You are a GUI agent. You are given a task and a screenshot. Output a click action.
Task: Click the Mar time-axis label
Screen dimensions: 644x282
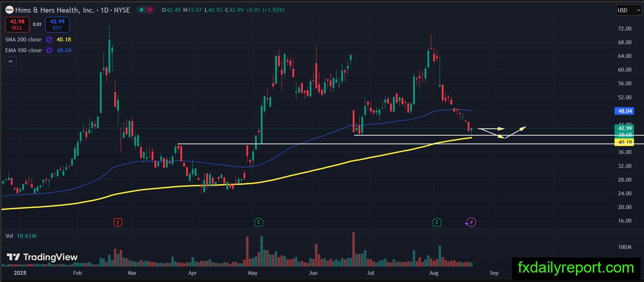pyautogui.click(x=132, y=273)
